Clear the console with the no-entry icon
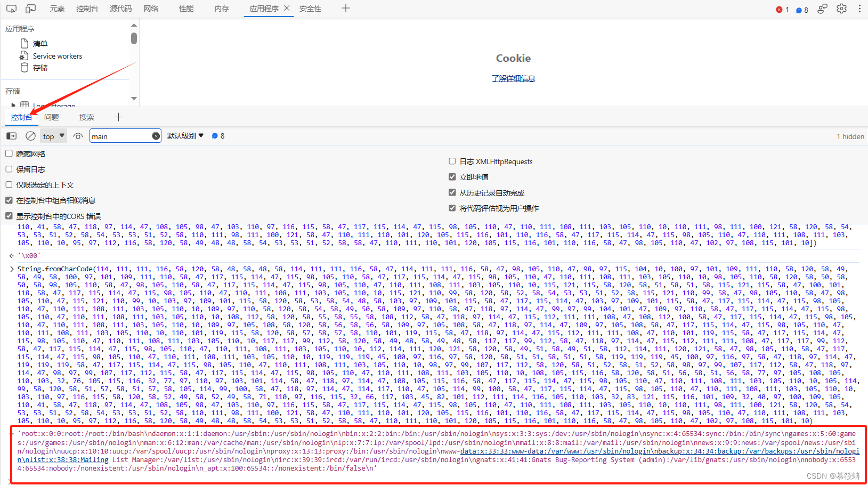 coord(30,135)
